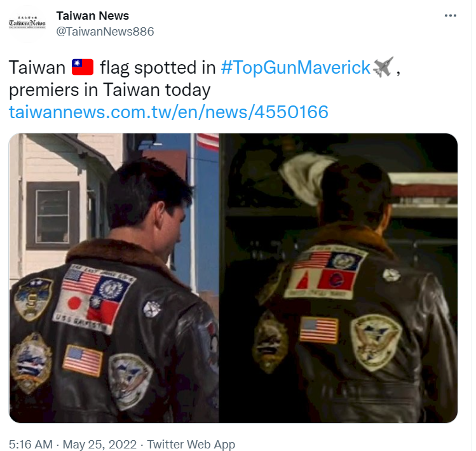Open the tweet timestamp 5:16 AM May 25, 2022

click(72, 444)
